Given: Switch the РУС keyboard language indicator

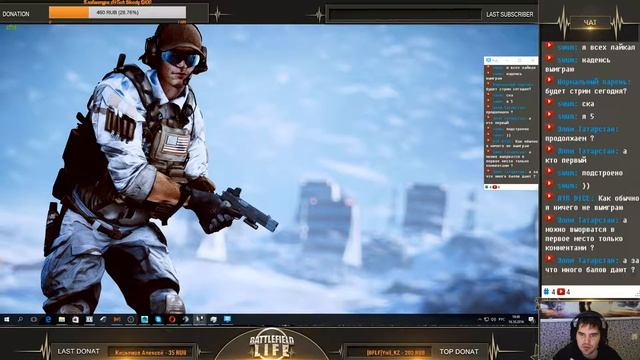Looking at the screenshot, I should [502, 319].
